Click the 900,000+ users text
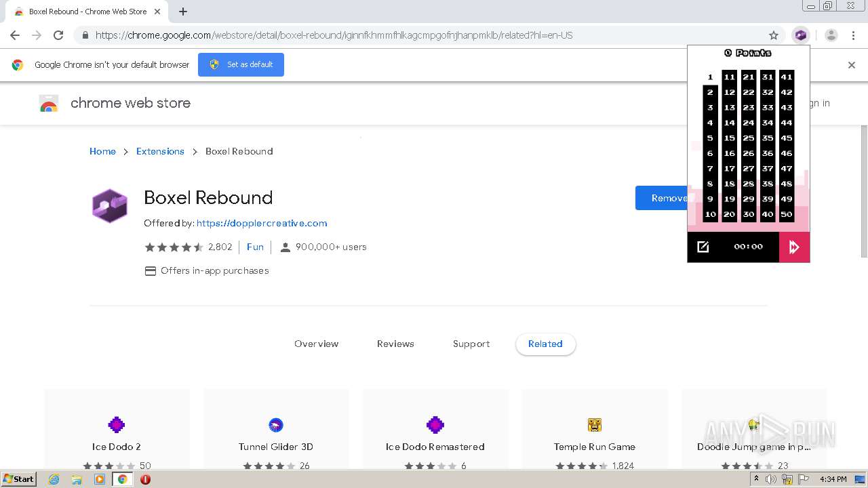This screenshot has height=488, width=868. click(x=331, y=247)
